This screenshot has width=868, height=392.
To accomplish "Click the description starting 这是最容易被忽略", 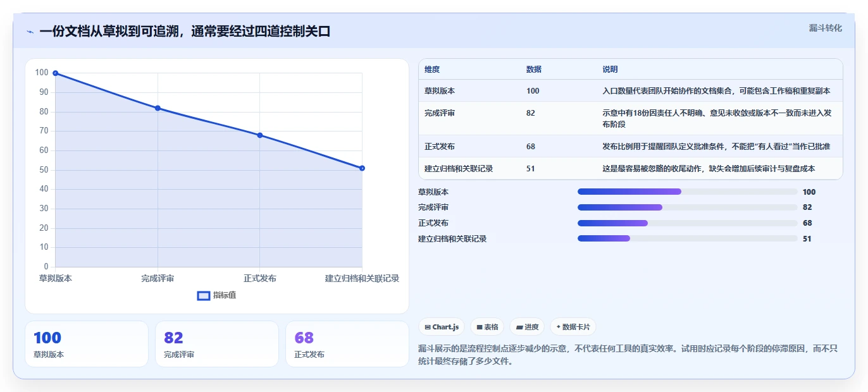I will point(709,169).
